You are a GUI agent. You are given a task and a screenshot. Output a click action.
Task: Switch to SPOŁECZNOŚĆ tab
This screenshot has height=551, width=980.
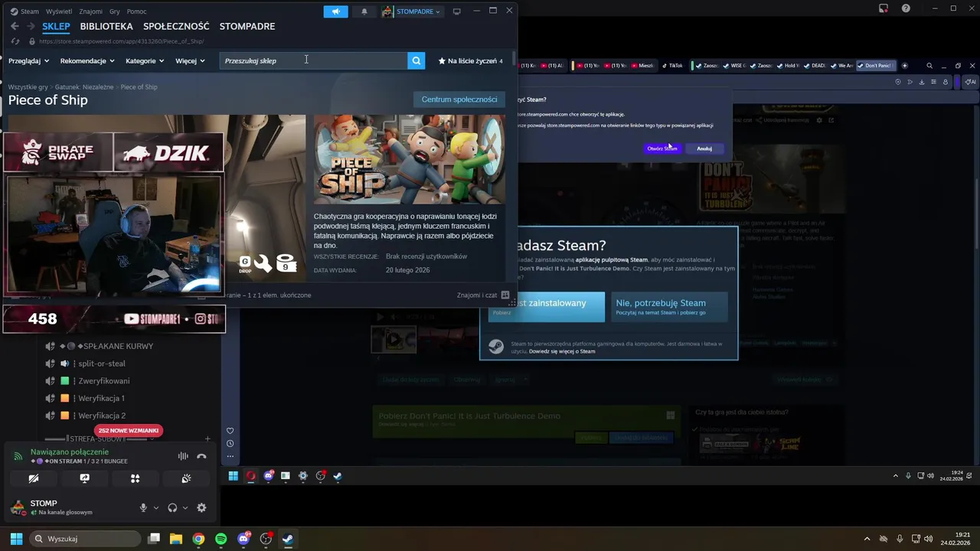[176, 26]
